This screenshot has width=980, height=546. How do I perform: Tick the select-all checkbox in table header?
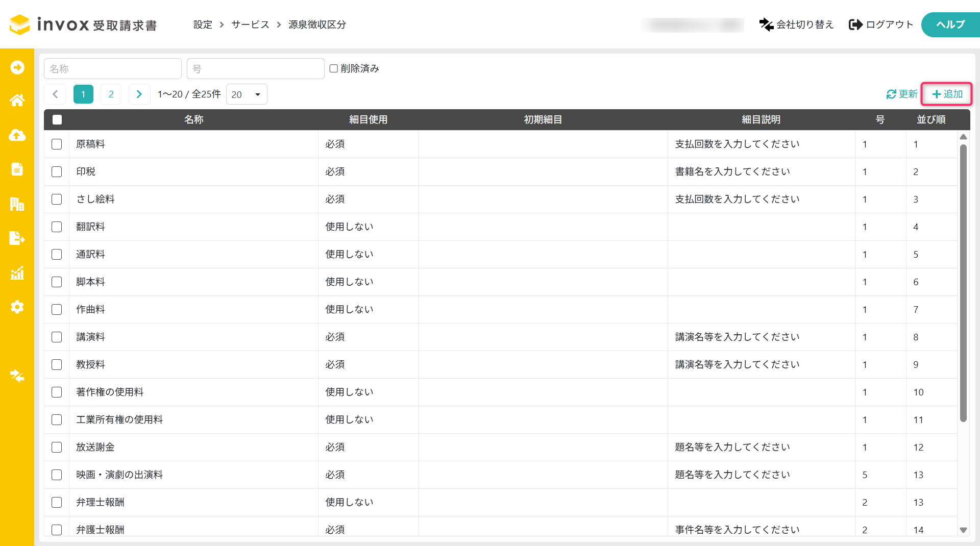[x=57, y=119]
